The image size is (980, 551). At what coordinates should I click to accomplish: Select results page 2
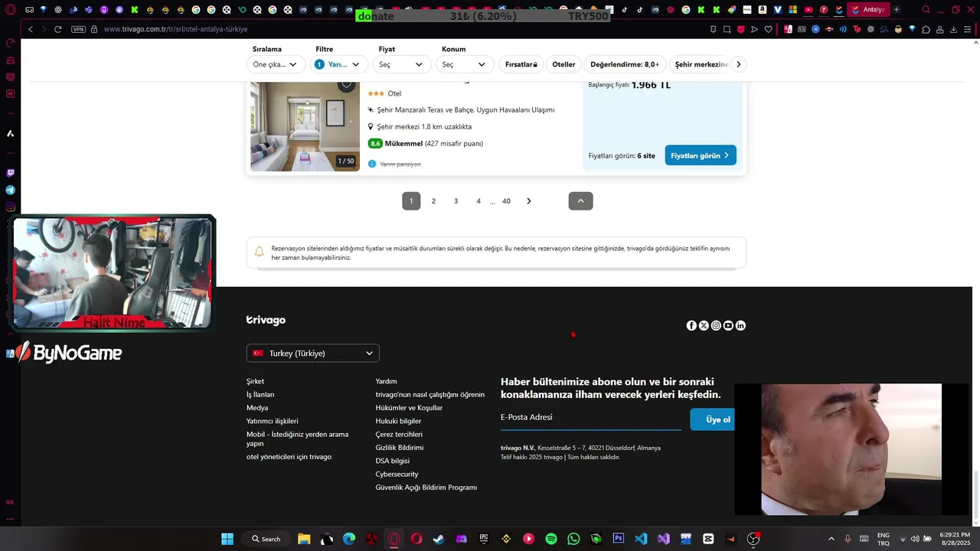click(x=433, y=201)
